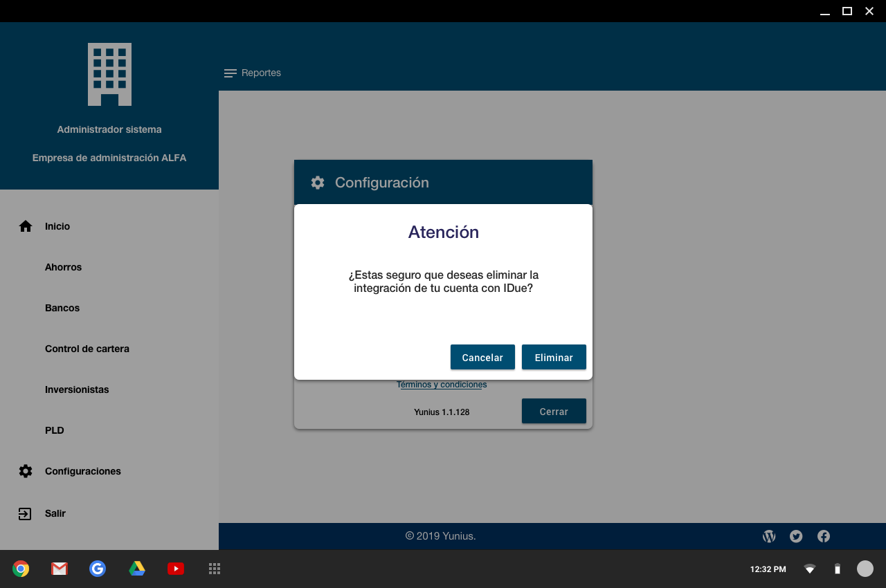Image resolution: width=886 pixels, height=588 pixels.
Task: Click the home icon next to Inicio
Action: tap(26, 226)
